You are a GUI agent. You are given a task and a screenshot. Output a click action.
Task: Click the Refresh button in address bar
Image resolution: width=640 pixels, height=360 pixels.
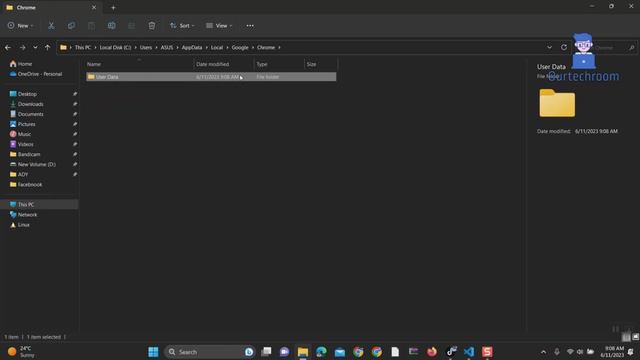tap(564, 47)
